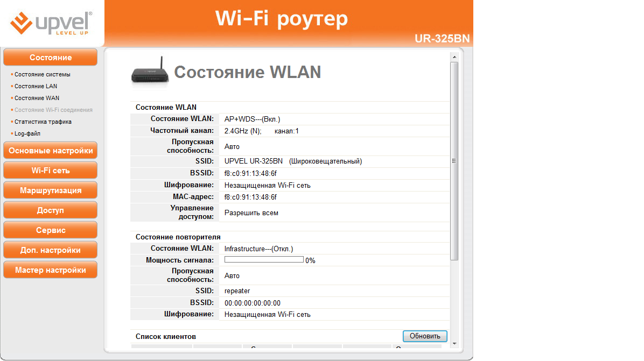Click scrollbar down arrow

454,343
